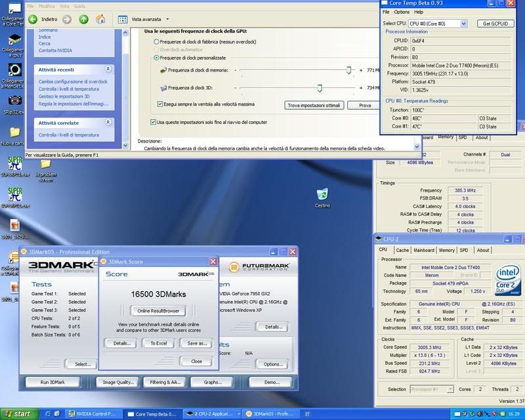Select the Nuova cartella folder icon
The width and height of the screenshot is (525, 420).
point(13,136)
